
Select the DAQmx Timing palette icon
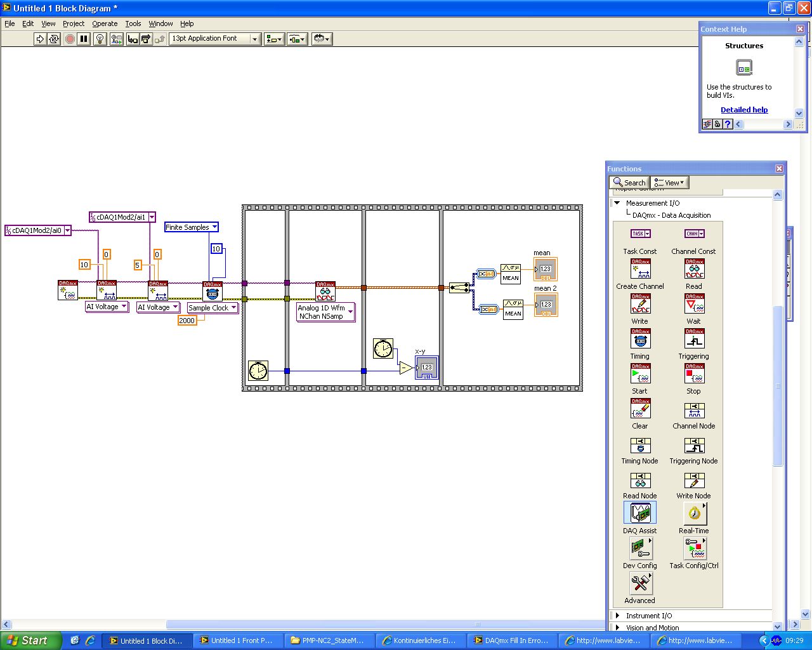pos(641,339)
